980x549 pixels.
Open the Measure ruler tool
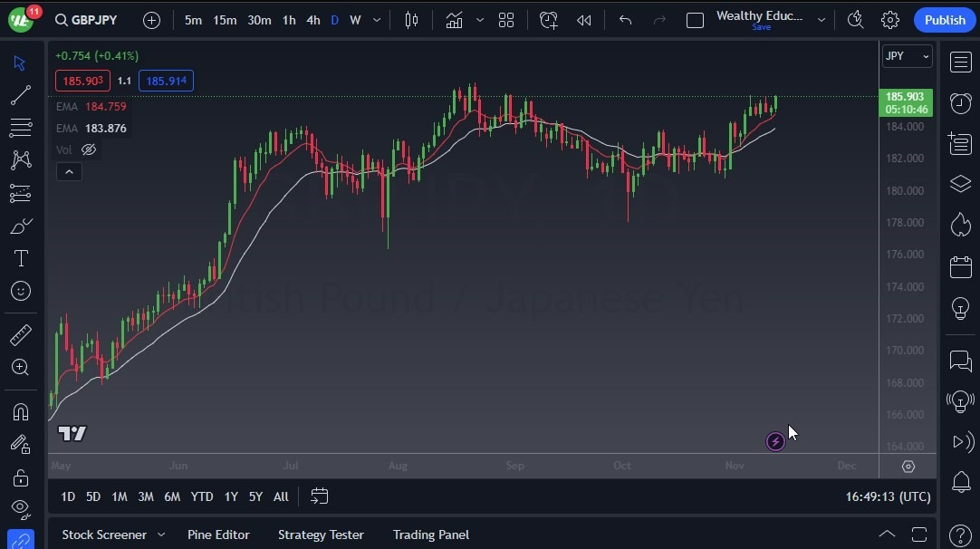tap(20, 334)
